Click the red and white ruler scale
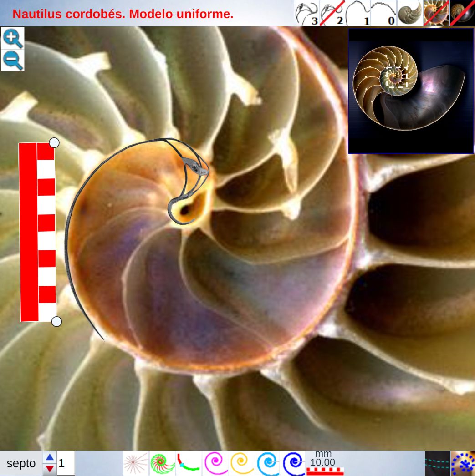This screenshot has width=475, height=476. click(x=38, y=232)
